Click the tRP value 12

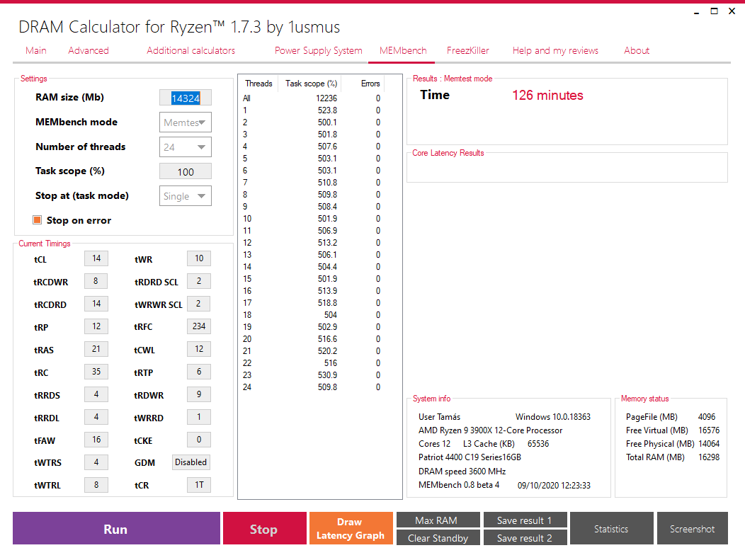pyautogui.click(x=96, y=326)
